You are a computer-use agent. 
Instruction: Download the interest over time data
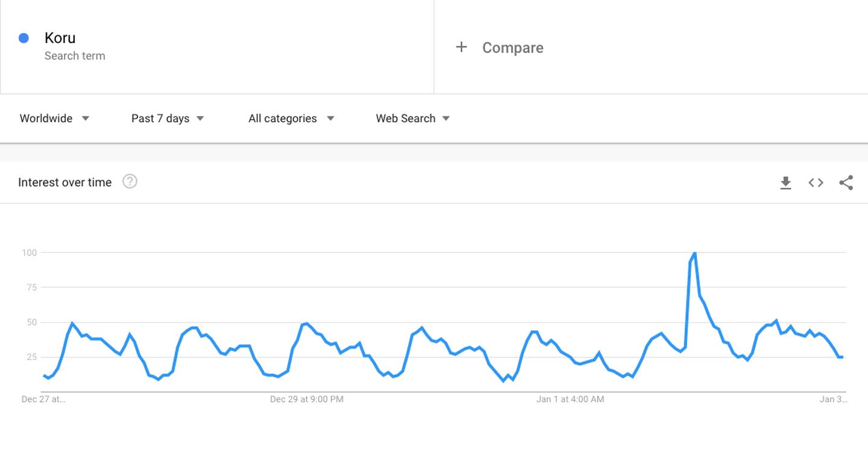pyautogui.click(x=785, y=183)
